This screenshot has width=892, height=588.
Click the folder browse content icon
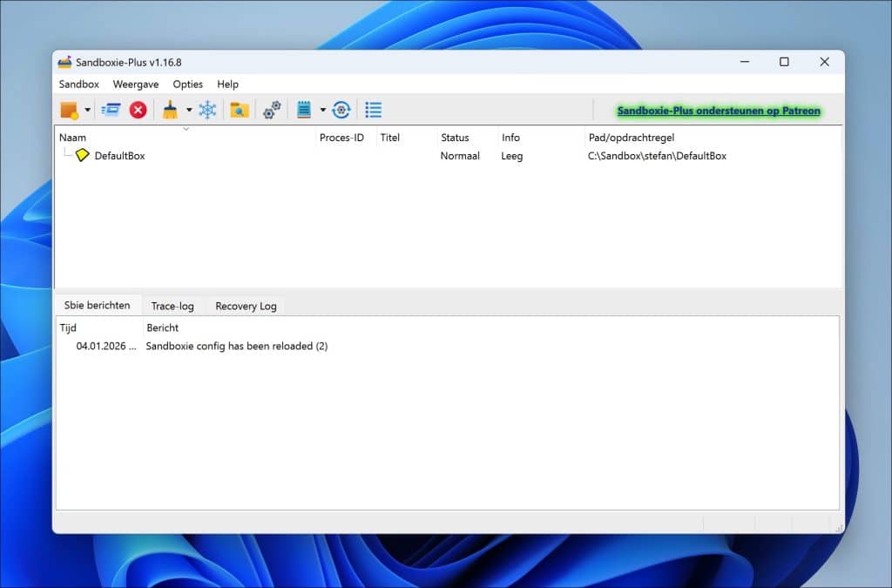point(239,110)
